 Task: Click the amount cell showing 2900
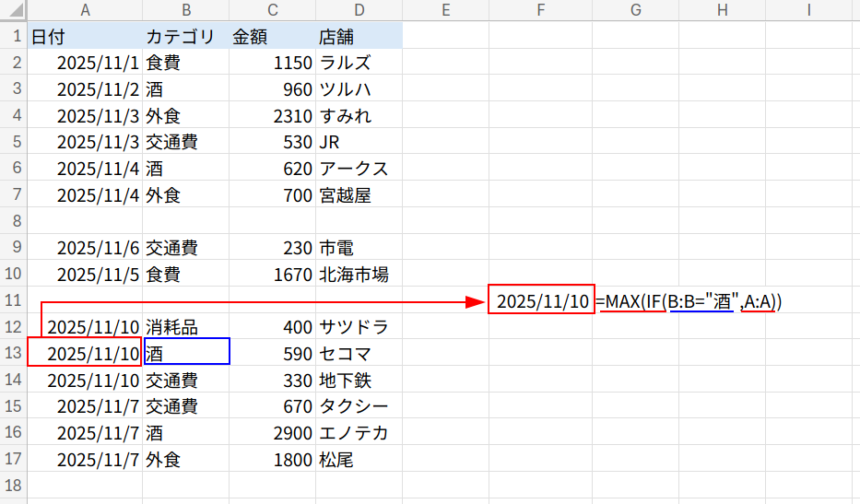coord(272,433)
